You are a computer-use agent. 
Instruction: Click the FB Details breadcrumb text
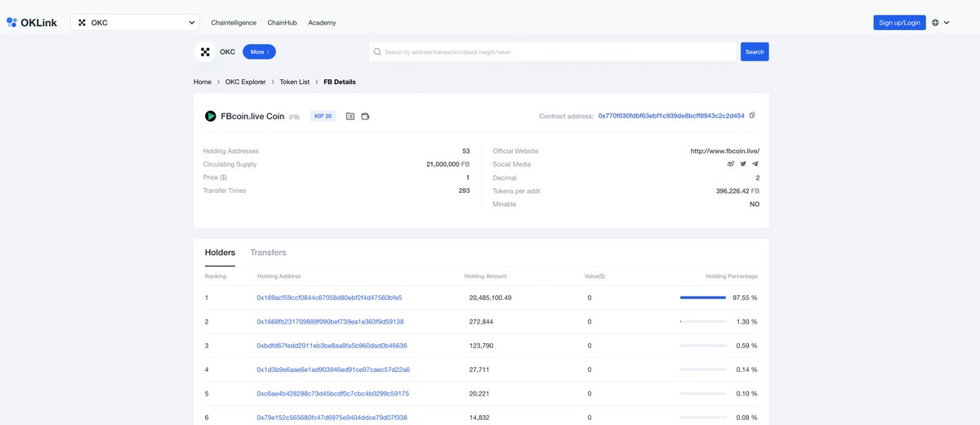coord(340,82)
